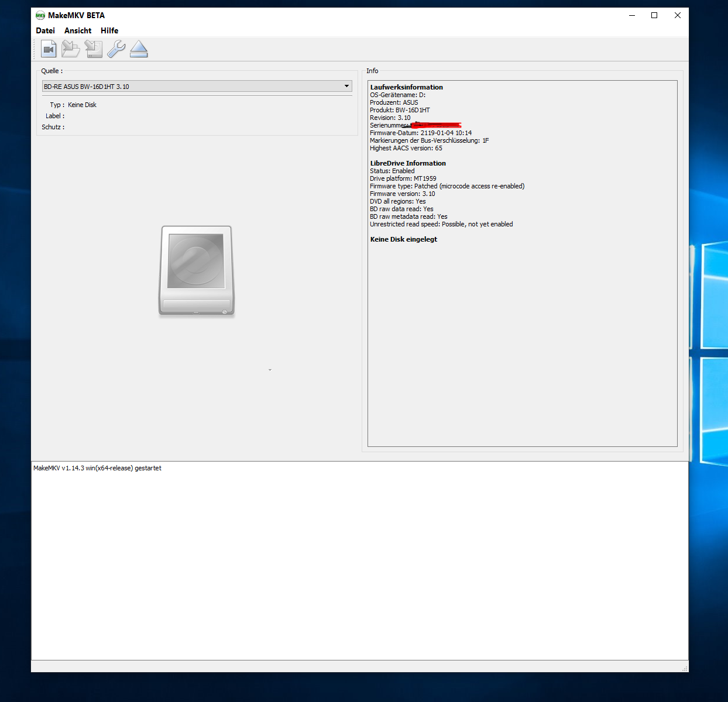Click the open video files camera icon

tap(49, 49)
